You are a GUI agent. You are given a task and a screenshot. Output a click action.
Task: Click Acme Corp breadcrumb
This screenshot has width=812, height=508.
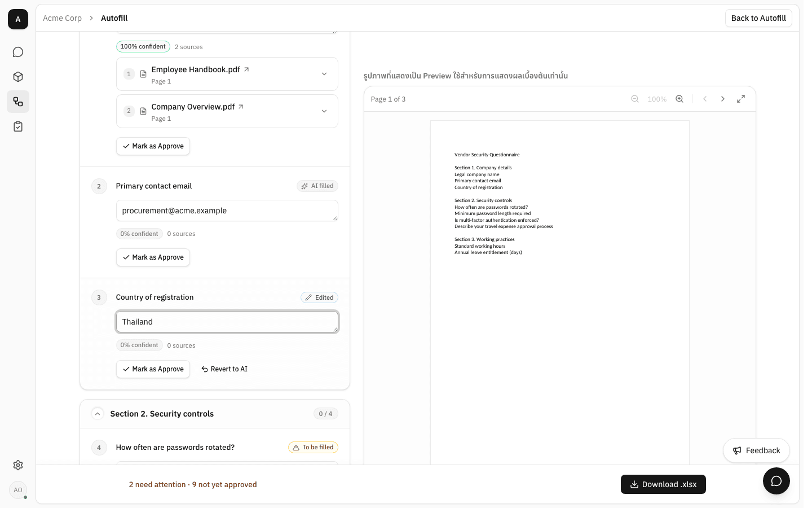click(x=62, y=18)
